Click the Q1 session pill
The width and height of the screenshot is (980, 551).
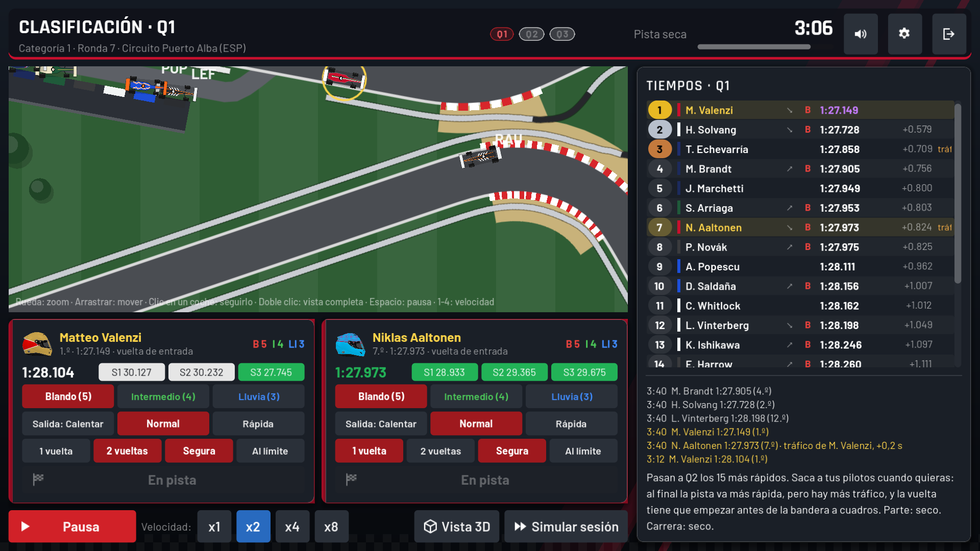click(502, 34)
